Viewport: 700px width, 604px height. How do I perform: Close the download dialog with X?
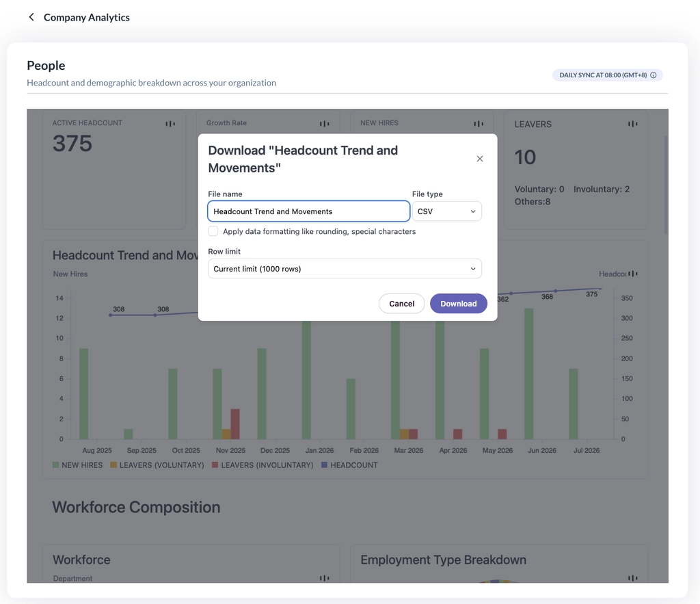pyautogui.click(x=480, y=159)
